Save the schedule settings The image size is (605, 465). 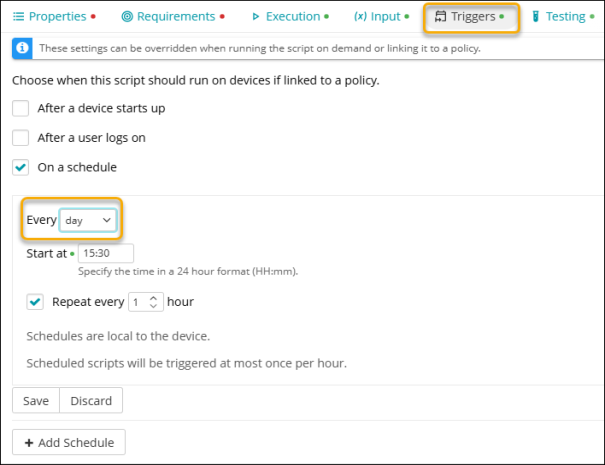(35, 401)
